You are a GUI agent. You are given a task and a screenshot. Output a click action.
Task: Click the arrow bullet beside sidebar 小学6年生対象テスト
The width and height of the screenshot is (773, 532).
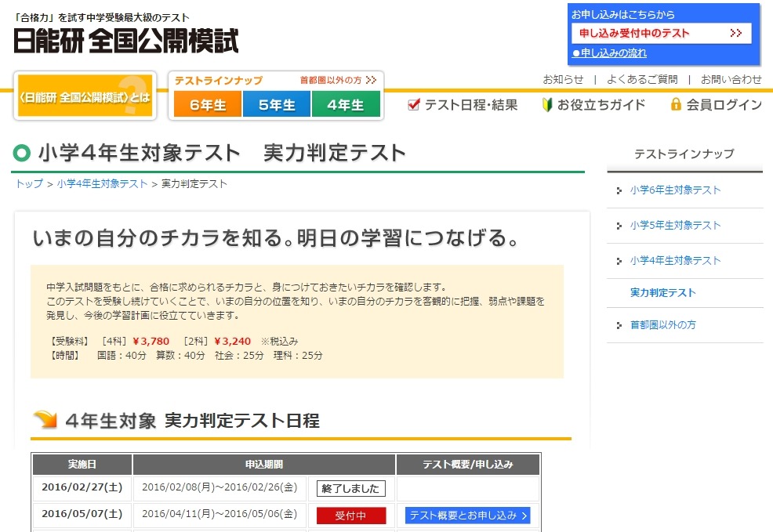click(x=619, y=190)
